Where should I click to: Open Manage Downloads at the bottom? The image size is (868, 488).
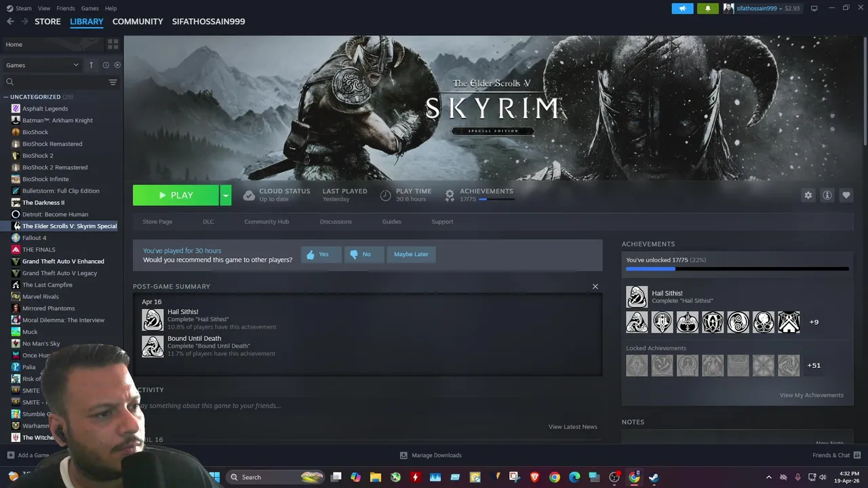tap(431, 455)
